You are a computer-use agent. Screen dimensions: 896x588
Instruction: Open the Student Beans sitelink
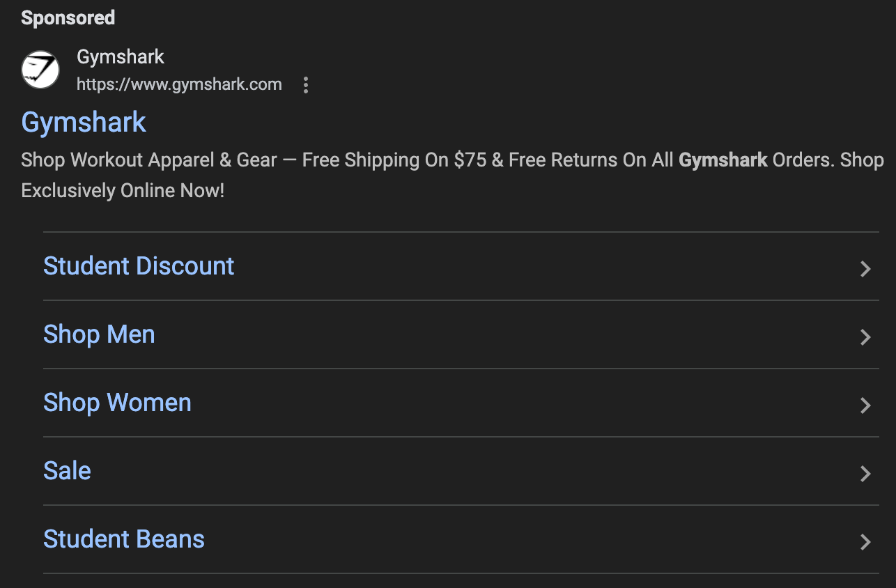tap(124, 539)
